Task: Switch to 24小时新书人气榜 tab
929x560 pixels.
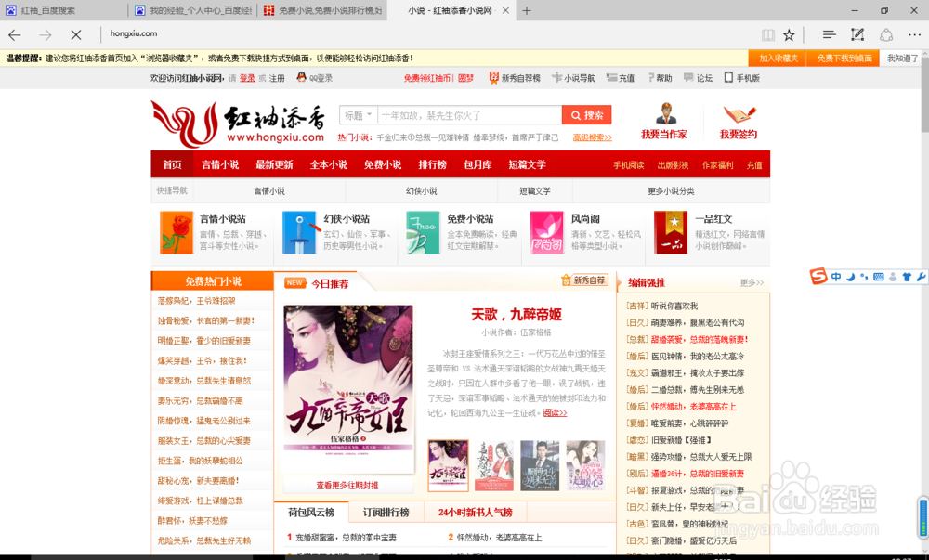Action: tap(475, 512)
